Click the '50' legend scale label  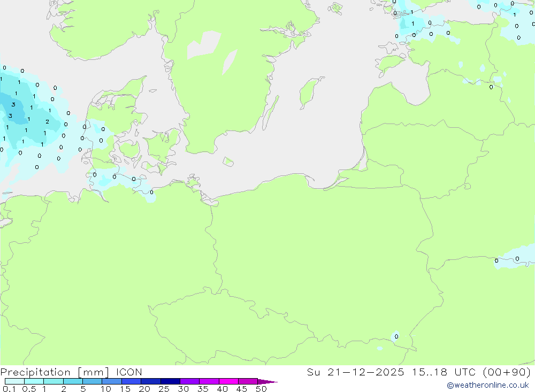click(x=262, y=389)
